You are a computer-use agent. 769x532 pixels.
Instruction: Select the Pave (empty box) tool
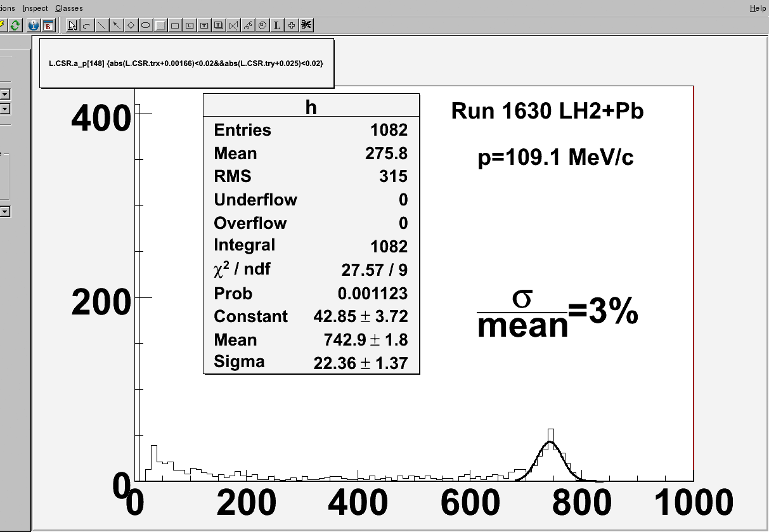[x=175, y=25]
